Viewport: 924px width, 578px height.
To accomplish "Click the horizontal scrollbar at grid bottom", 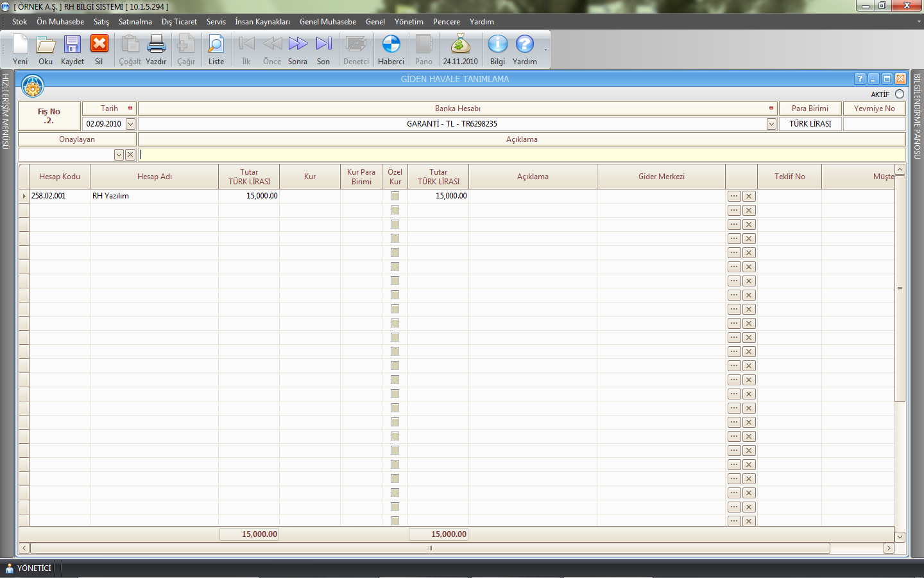I will point(430,548).
